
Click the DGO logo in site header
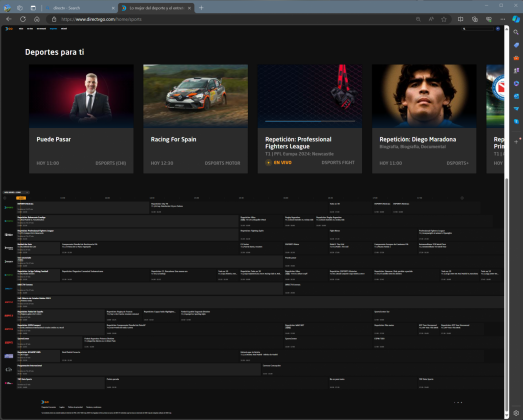pos(9,29)
